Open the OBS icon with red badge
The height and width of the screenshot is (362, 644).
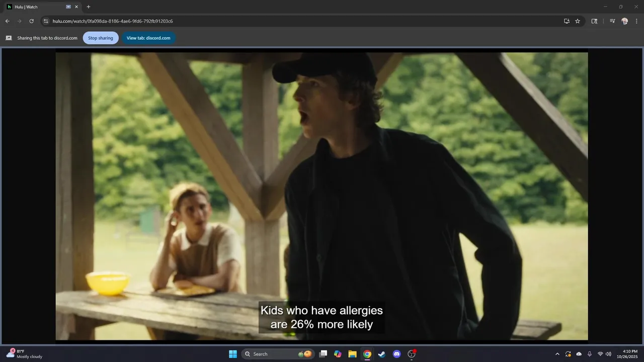[412, 354]
